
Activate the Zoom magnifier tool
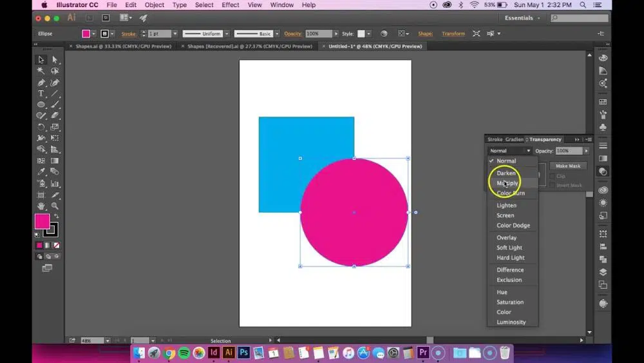point(55,206)
